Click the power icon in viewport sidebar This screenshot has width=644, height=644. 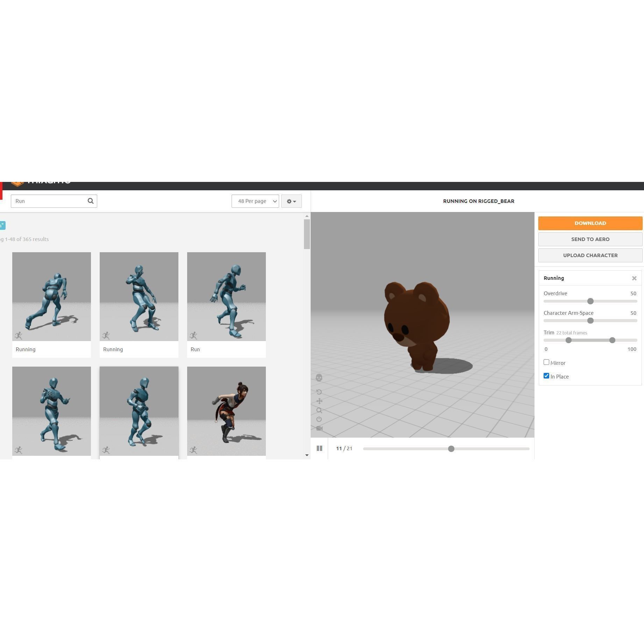[319, 418]
